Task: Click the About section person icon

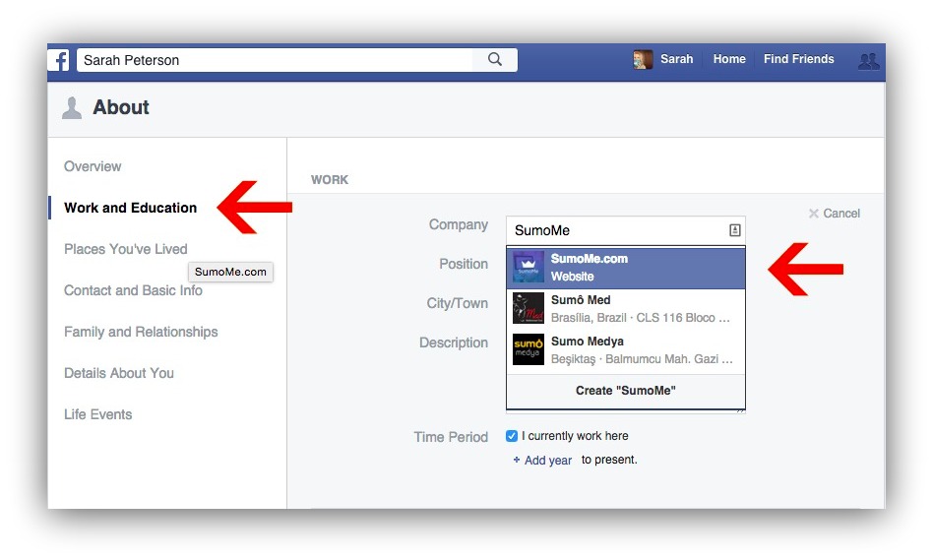Action: pos(72,107)
